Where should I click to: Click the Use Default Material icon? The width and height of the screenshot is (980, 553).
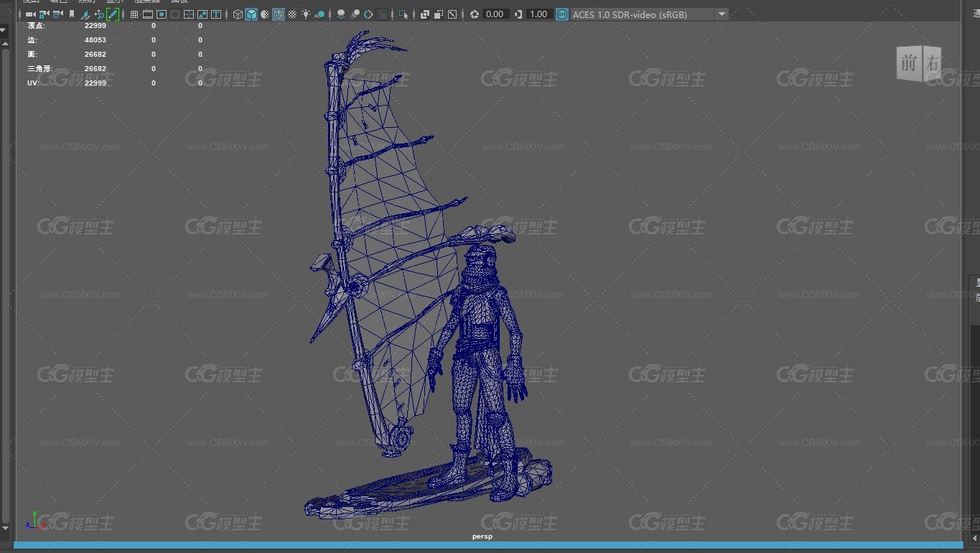click(265, 14)
